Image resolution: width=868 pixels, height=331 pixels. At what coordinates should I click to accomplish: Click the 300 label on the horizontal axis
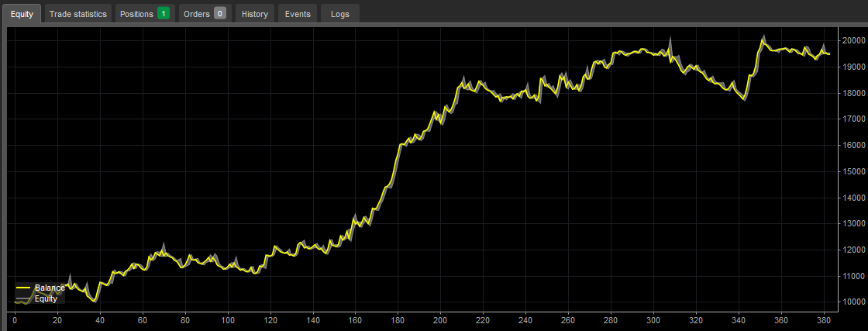coord(654,320)
